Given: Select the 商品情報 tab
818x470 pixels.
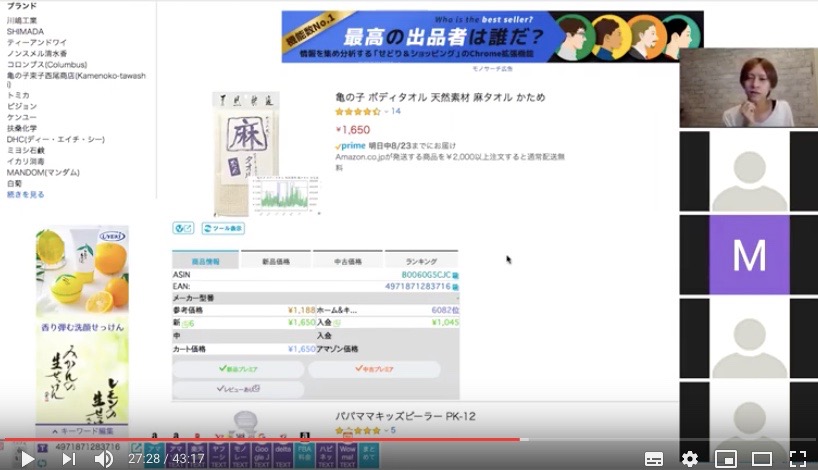Looking at the screenshot, I should point(206,261).
